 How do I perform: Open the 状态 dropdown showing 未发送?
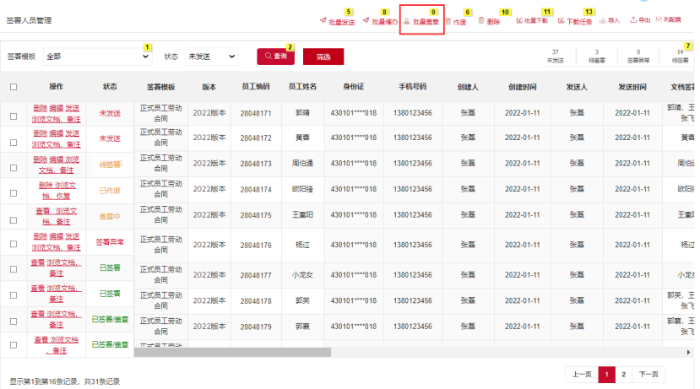(212, 57)
